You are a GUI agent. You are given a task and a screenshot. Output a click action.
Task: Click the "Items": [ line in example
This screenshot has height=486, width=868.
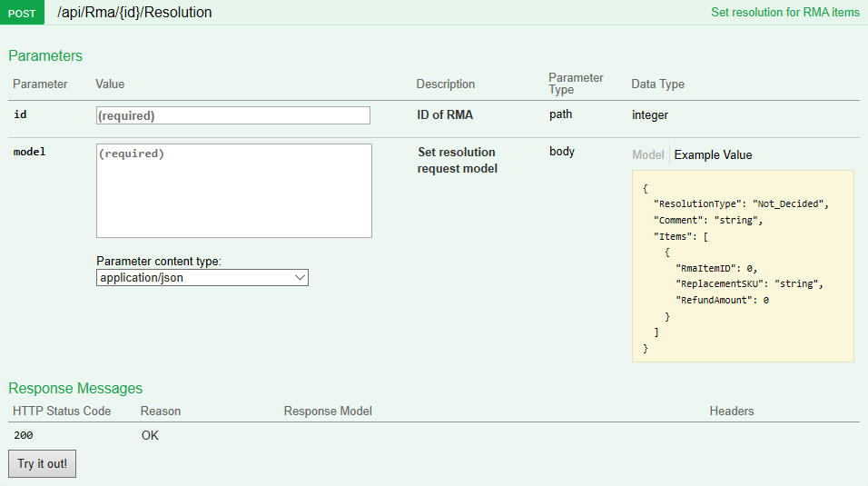pyautogui.click(x=681, y=236)
